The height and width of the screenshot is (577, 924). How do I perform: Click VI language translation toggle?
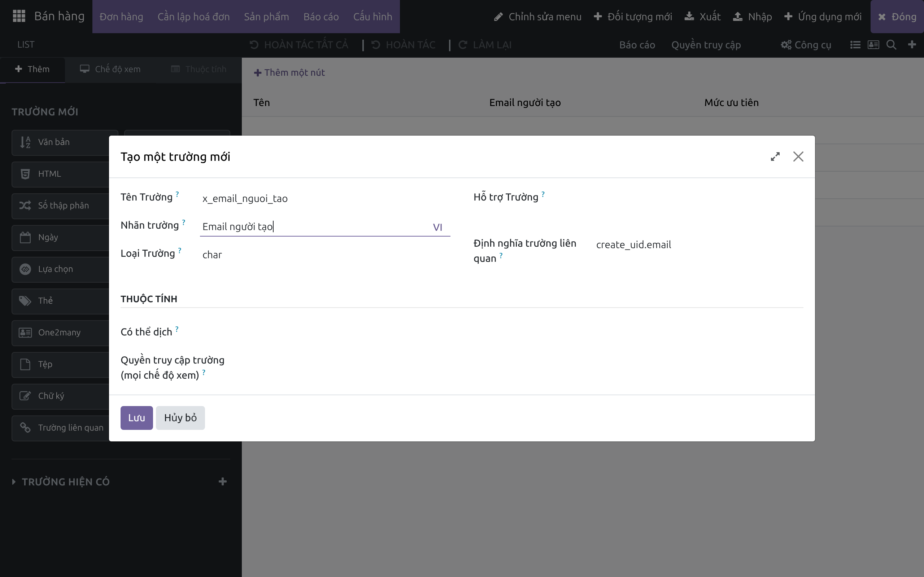tap(437, 227)
